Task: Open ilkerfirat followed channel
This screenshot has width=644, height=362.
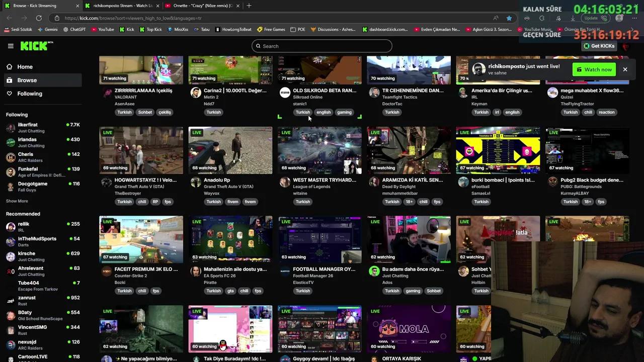Action: tap(43, 128)
